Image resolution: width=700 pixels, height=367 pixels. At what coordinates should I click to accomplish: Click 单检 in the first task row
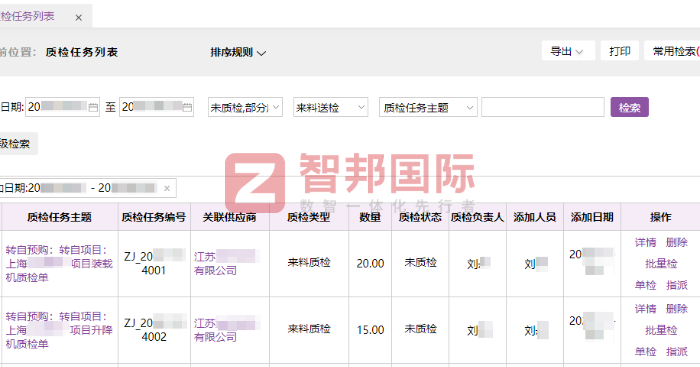tap(646, 285)
